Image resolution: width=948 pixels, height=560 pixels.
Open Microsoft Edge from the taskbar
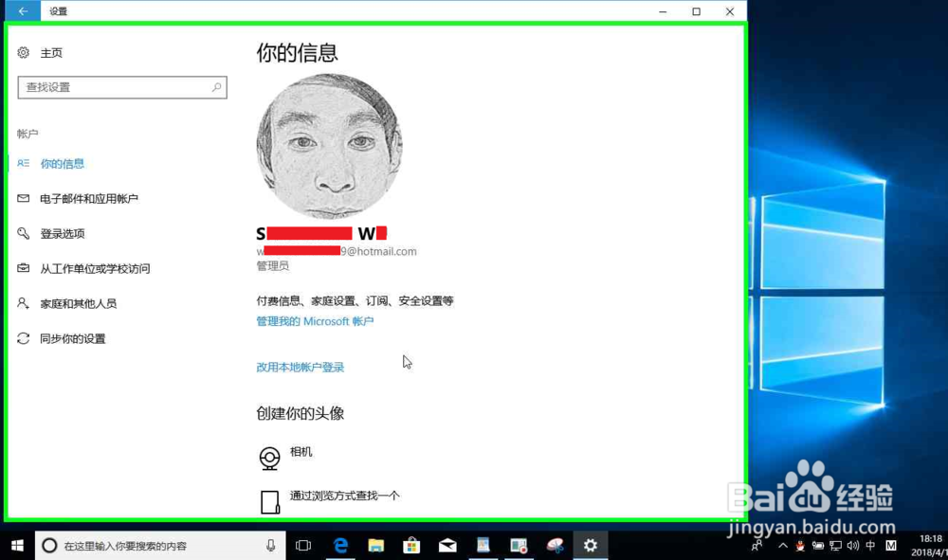(x=340, y=545)
